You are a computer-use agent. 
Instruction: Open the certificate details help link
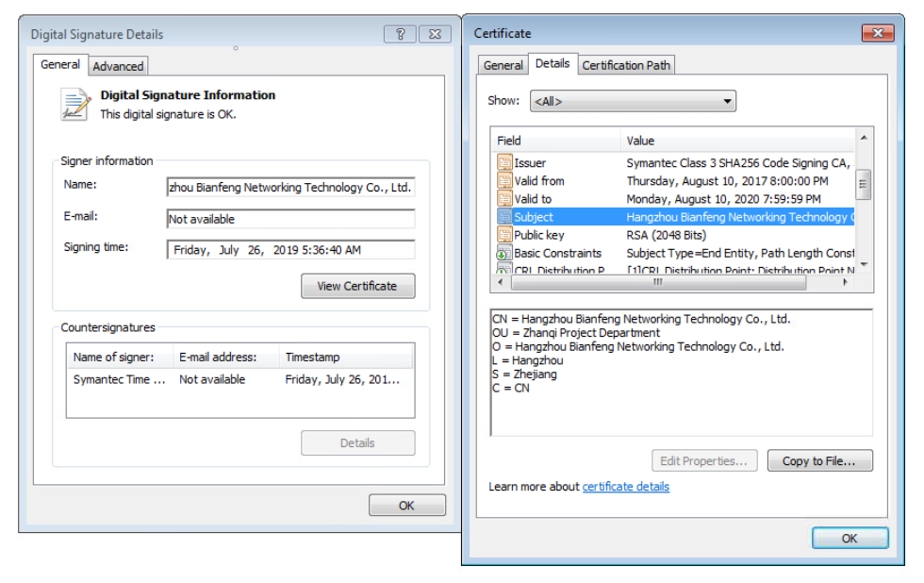click(626, 487)
